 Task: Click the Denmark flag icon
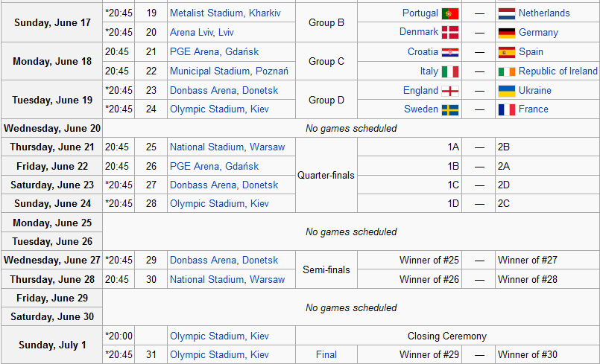pyautogui.click(x=450, y=33)
